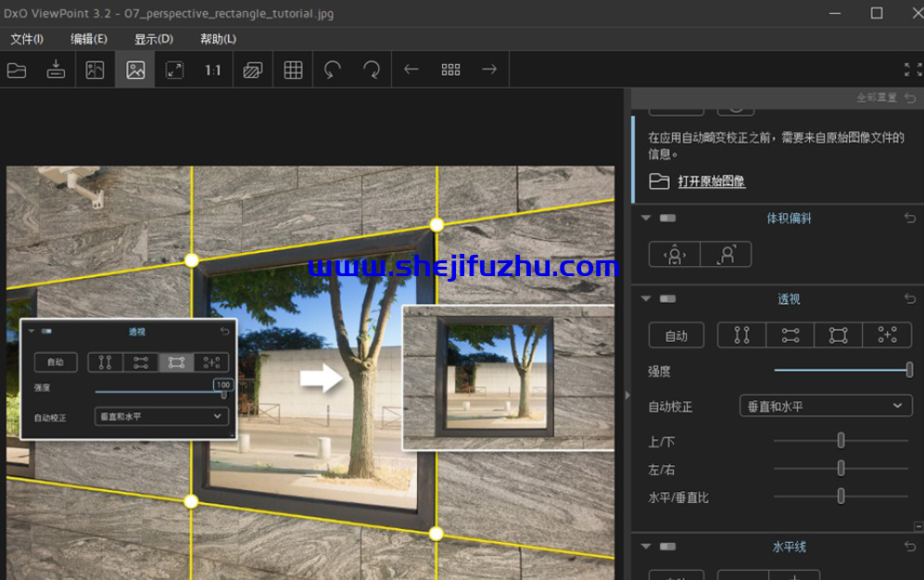This screenshot has width=924, height=580.
Task: Collapse the 透视 panel section arrow
Action: coord(646,299)
